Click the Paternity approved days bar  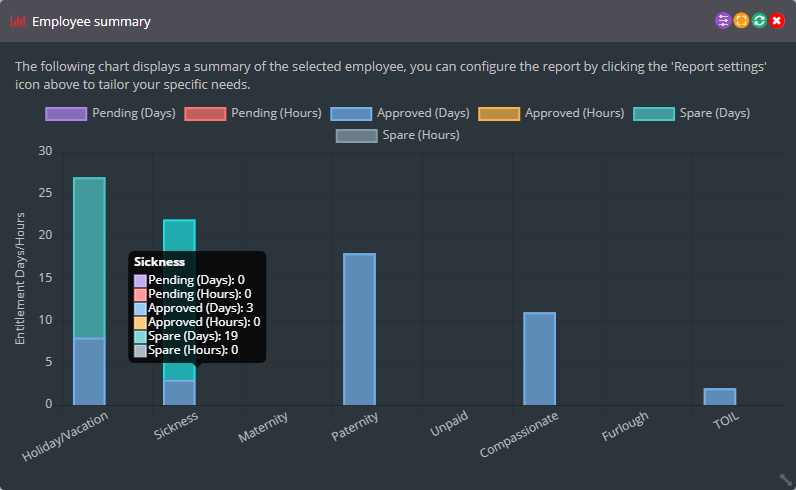pos(359,329)
